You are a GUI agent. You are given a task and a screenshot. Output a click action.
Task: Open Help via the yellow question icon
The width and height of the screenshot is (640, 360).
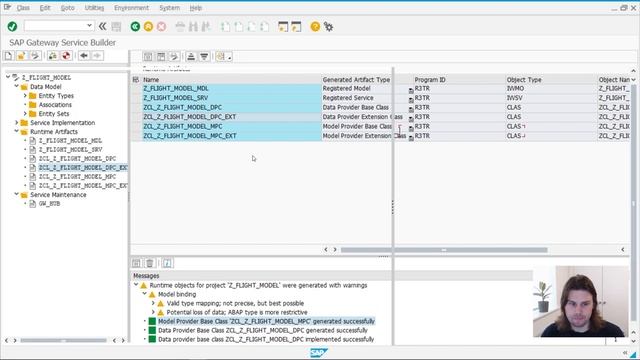pyautogui.click(x=315, y=27)
